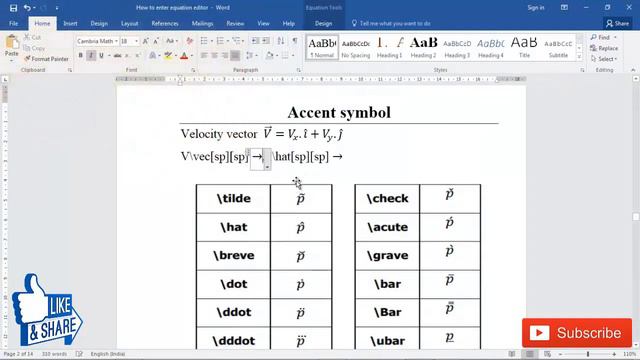
Task: Open the font size dropdown
Action: tap(137, 41)
